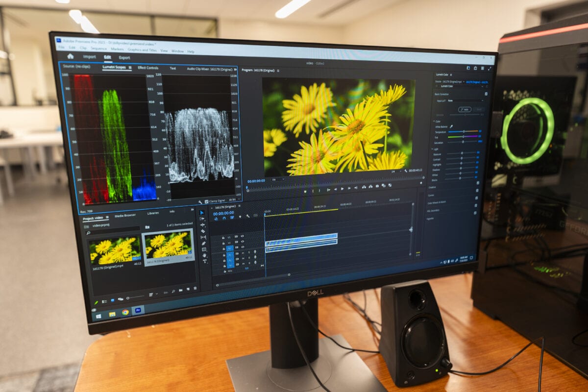Go to the Home screen icon

(x=70, y=56)
